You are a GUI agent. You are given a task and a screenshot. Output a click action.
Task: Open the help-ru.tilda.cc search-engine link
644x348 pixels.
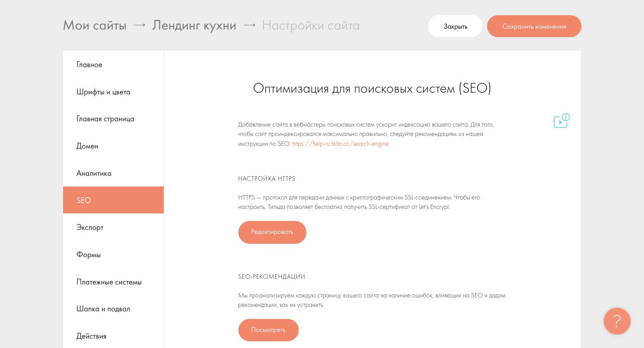click(x=340, y=144)
